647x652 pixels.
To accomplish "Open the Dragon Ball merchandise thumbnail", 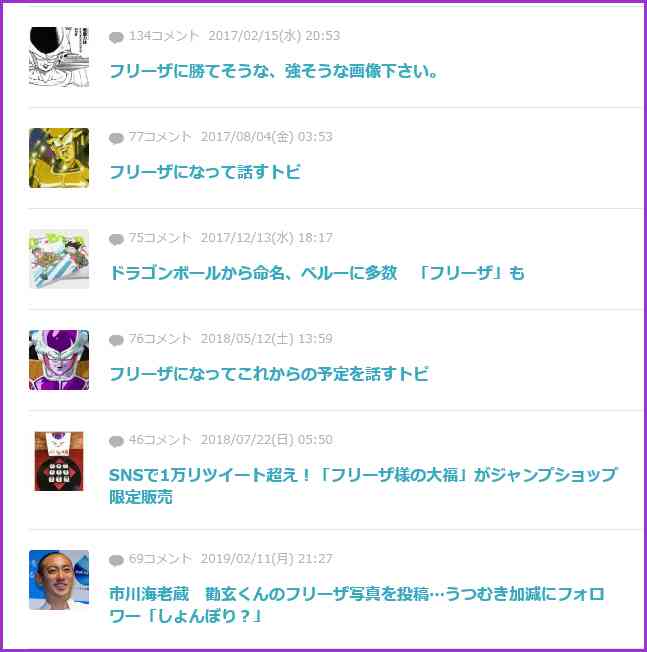I will 59,259.
